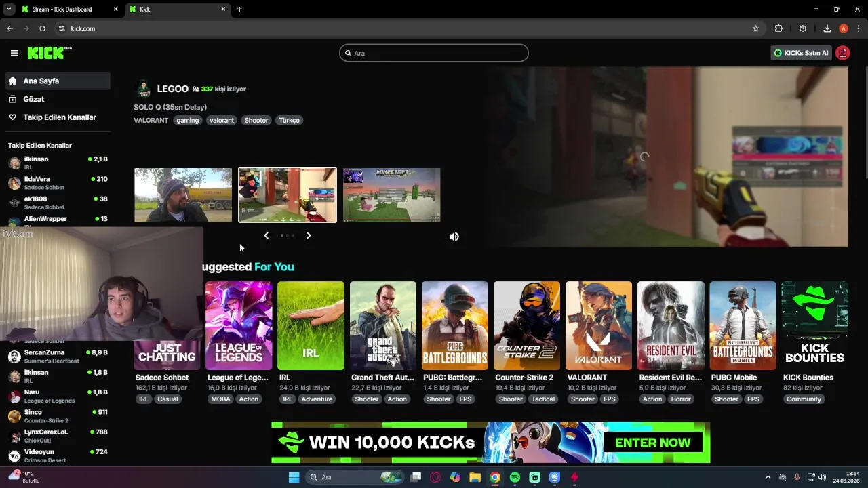The width and height of the screenshot is (868, 488).
Task: Click VALORANT category link under stream title
Action: (151, 120)
